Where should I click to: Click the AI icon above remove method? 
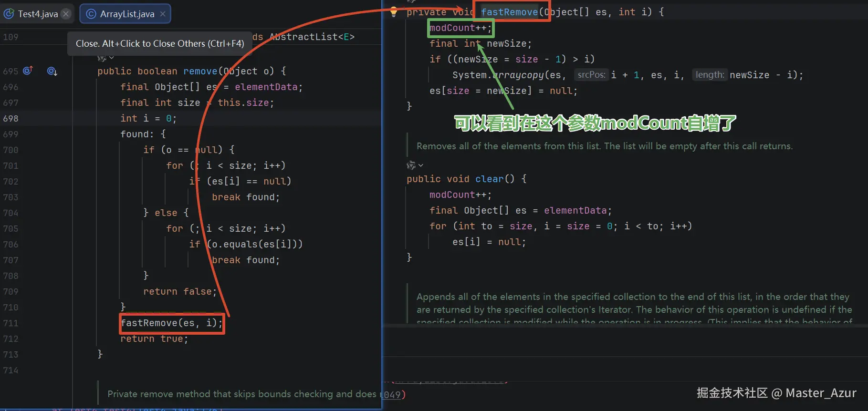tap(101, 58)
